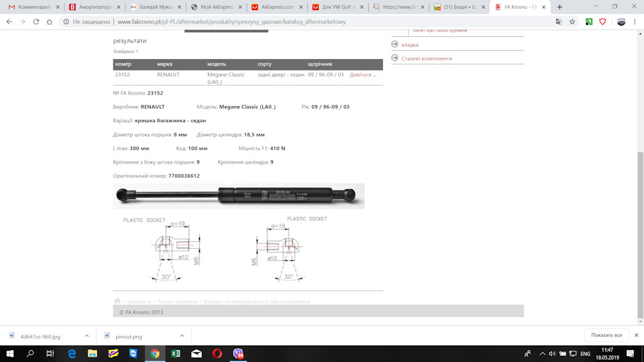Open the Mail app from the taskbar

click(197, 353)
